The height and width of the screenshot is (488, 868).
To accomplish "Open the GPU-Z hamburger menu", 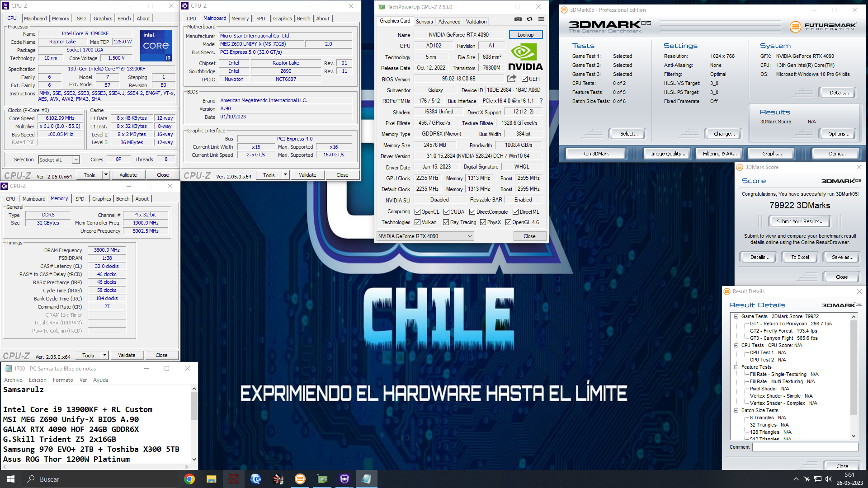I will [x=541, y=19].
